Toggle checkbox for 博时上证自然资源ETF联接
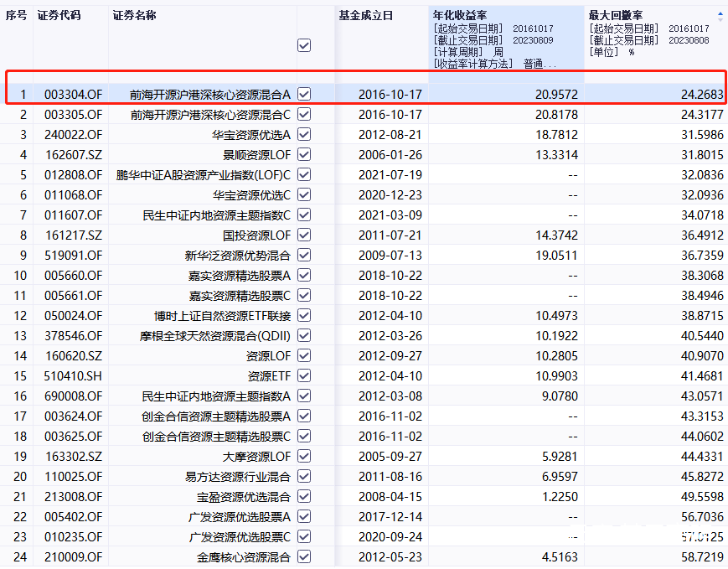The image size is (728, 569). pos(304,316)
